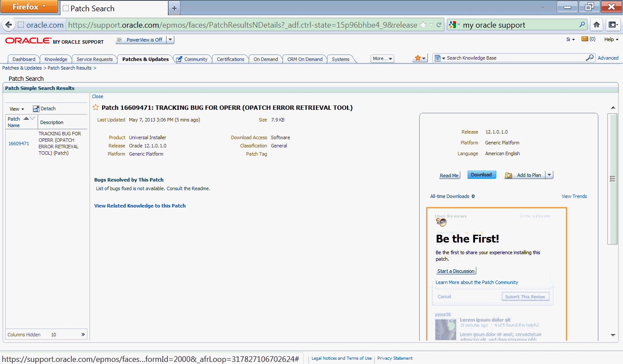Click the Close link above patch details
The width and height of the screenshot is (623, 364).
click(97, 96)
